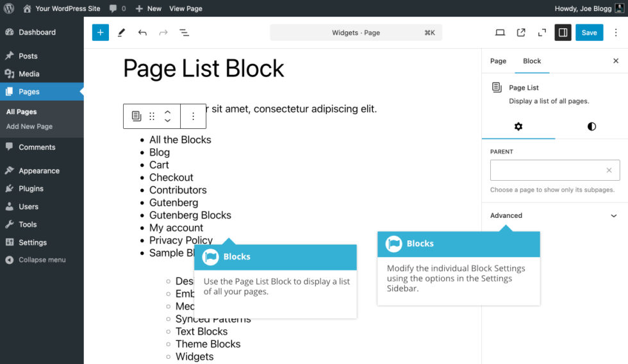Open Media library menu item
This screenshot has height=364, width=628.
(42, 74)
